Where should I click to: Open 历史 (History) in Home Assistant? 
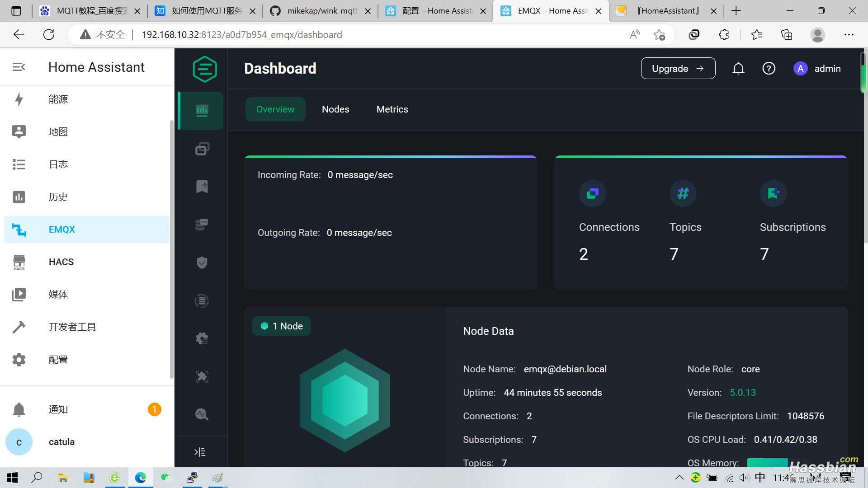pyautogui.click(x=86, y=197)
